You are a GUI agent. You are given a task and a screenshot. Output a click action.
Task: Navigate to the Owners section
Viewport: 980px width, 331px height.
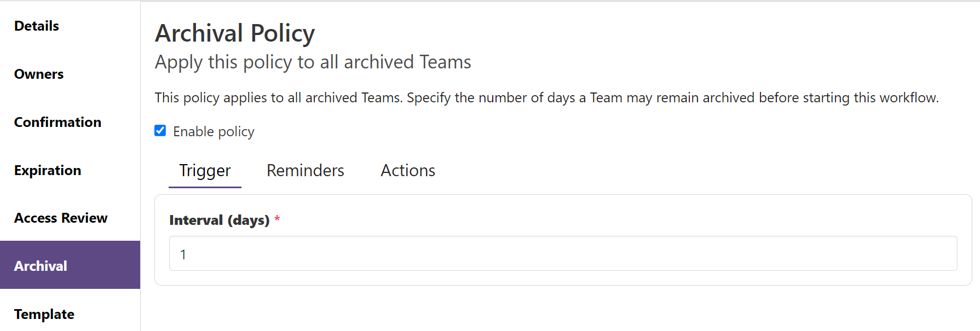tap(38, 74)
